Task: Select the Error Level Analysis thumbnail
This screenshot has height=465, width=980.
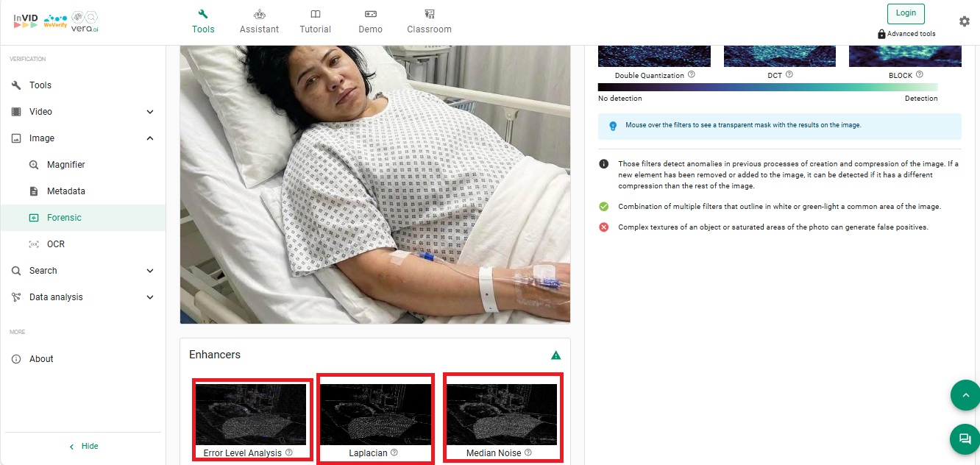Action: 250,414
